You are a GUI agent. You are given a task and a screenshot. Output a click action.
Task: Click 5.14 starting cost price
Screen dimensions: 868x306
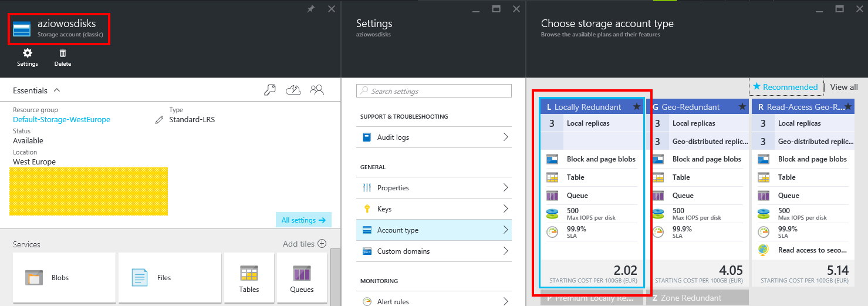tap(836, 270)
